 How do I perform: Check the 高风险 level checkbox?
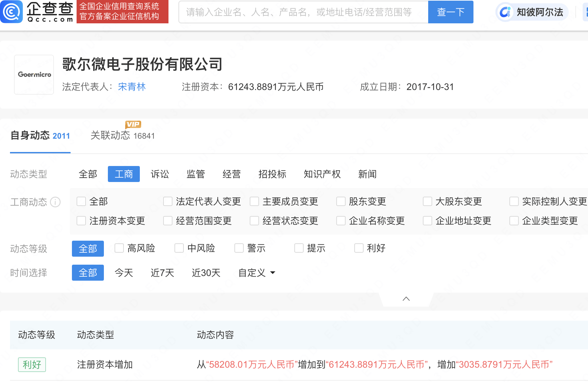[119, 248]
